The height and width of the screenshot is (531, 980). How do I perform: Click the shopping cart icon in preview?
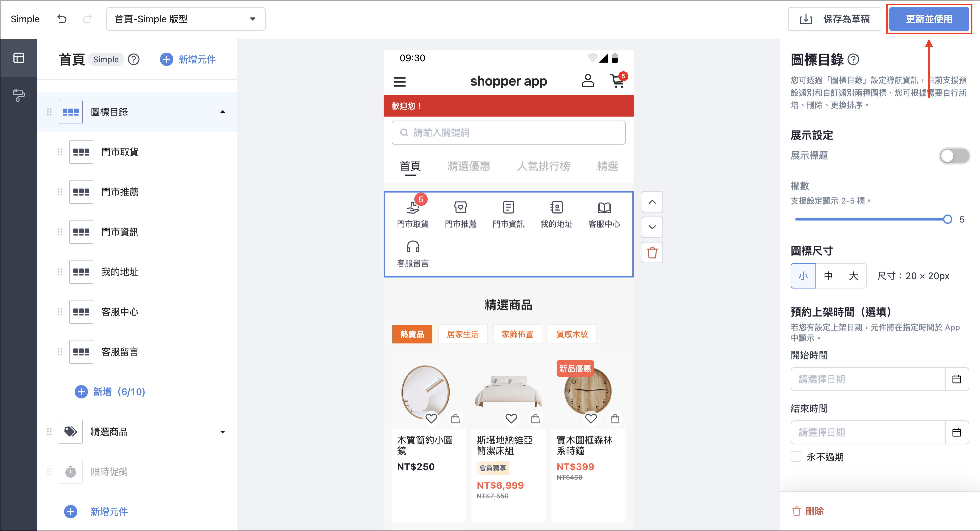(x=618, y=81)
